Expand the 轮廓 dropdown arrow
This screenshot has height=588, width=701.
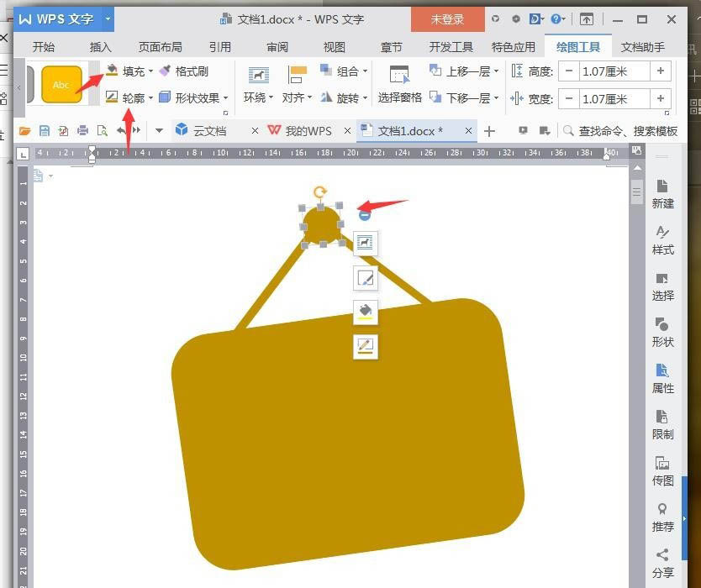[x=150, y=97]
